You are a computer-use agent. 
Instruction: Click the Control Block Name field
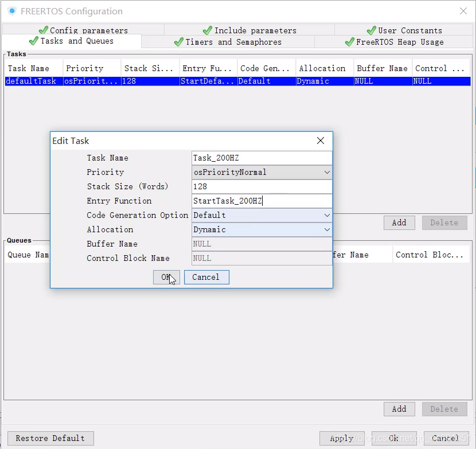pyautogui.click(x=262, y=258)
